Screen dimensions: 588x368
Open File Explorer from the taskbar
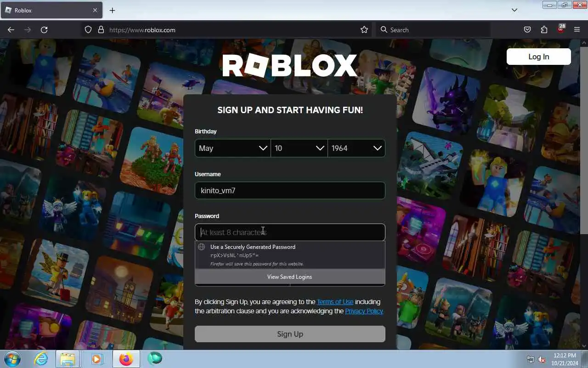click(x=68, y=359)
